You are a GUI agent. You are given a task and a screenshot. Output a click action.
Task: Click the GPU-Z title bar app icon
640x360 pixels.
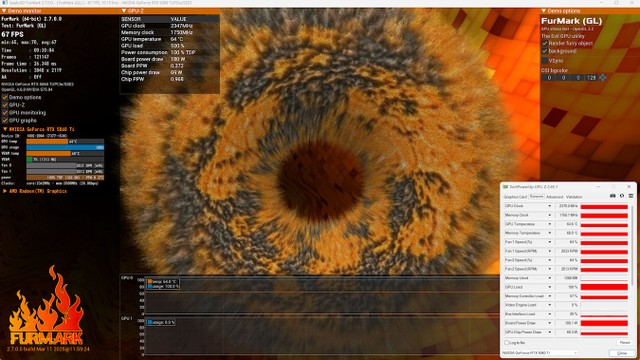point(505,187)
